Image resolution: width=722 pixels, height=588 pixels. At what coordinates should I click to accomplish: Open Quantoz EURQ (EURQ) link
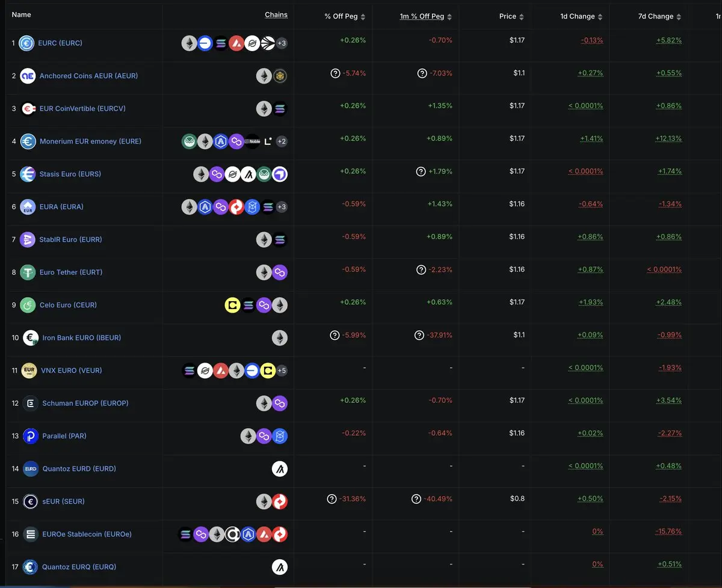[79, 567]
